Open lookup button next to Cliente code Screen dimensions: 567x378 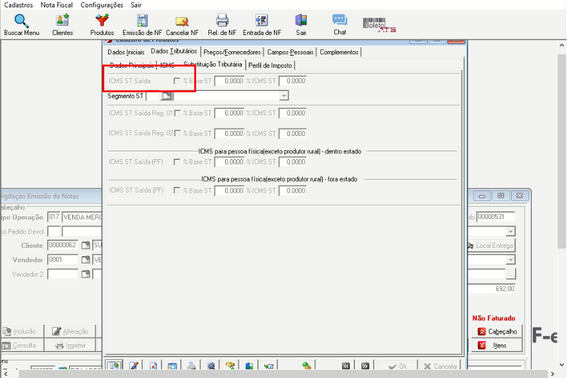coord(86,246)
